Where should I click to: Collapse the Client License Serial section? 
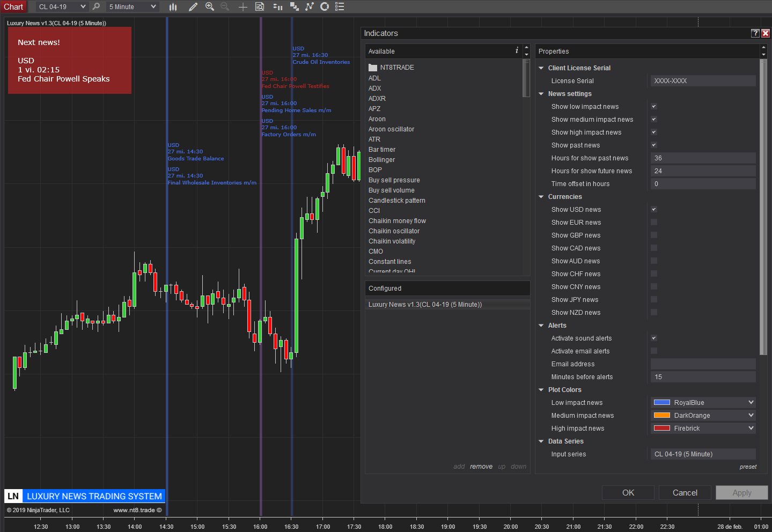pyautogui.click(x=541, y=68)
